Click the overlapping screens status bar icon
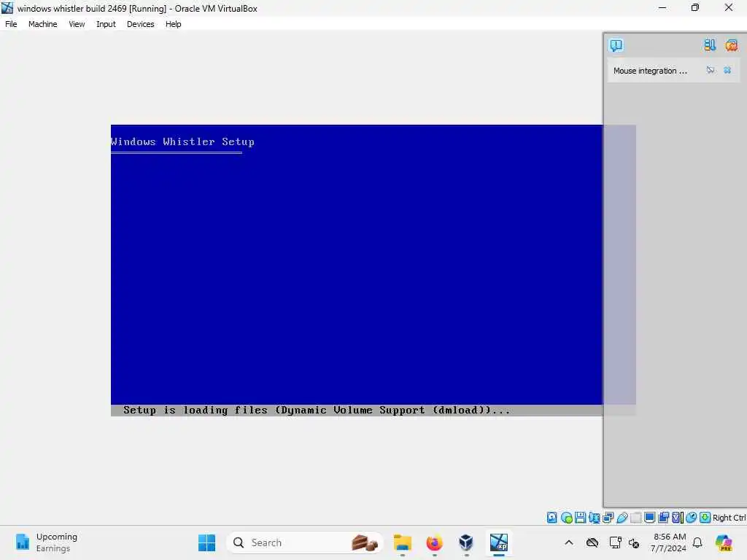This screenshot has height=560, width=747. (x=608, y=518)
